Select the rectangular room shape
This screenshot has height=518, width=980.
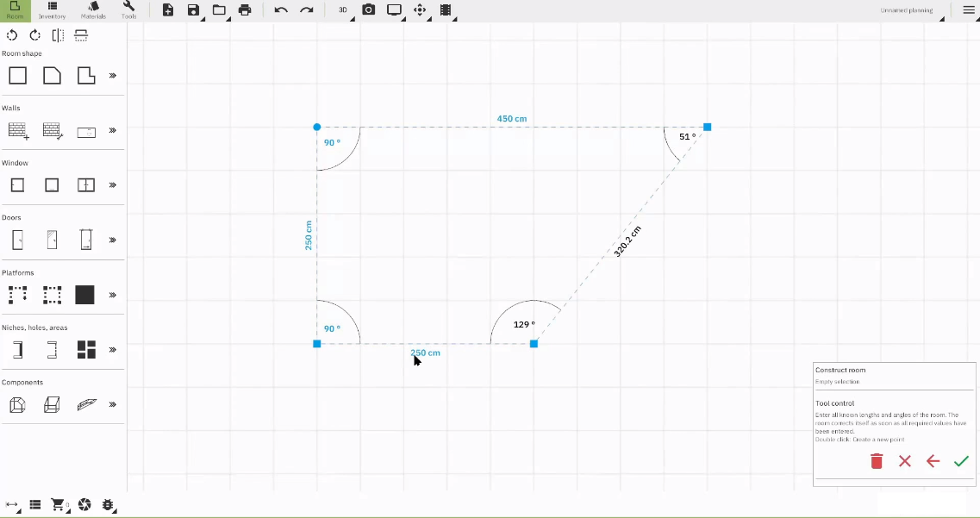click(x=17, y=76)
